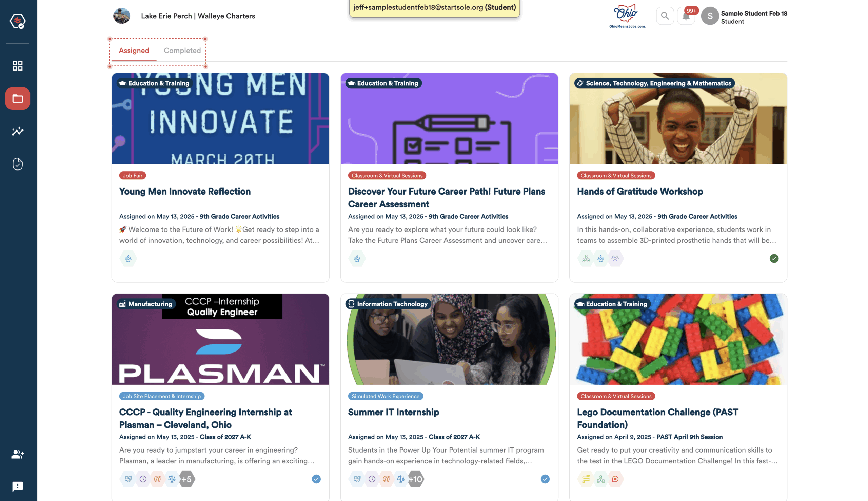868x501 pixels.
Task: Switch to the Completed tab
Action: click(182, 51)
